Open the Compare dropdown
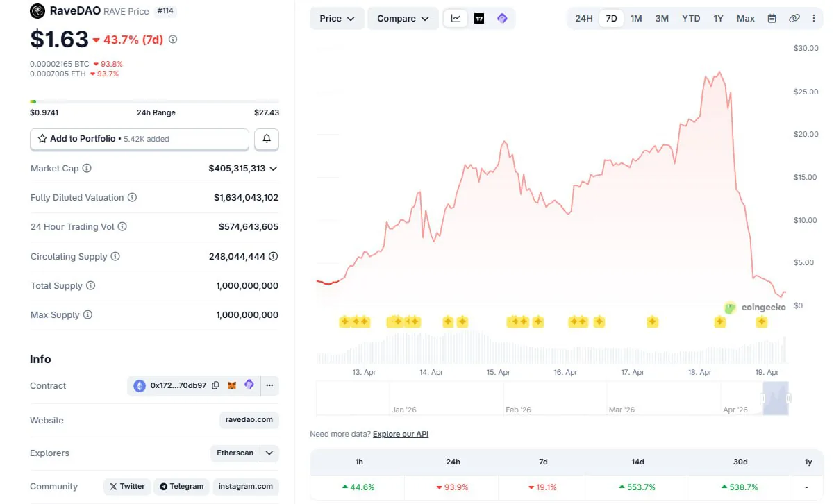 pos(403,18)
